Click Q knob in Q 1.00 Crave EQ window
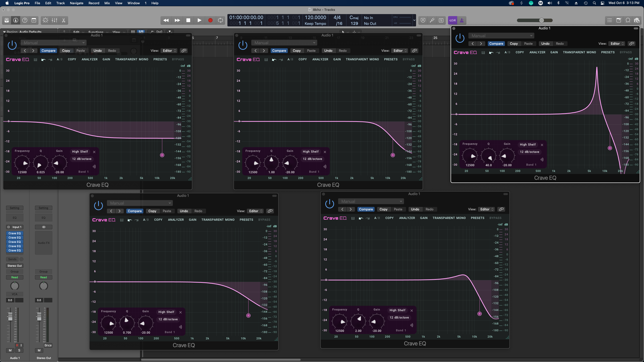 (271, 162)
